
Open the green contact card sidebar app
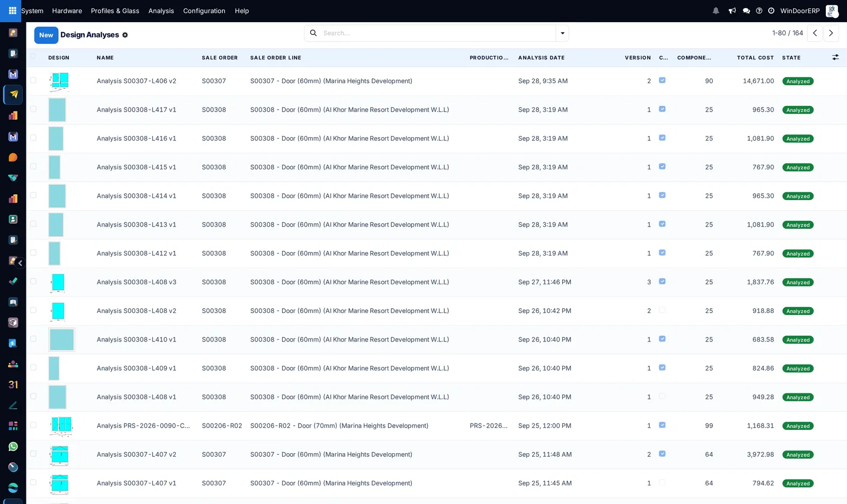point(13,219)
